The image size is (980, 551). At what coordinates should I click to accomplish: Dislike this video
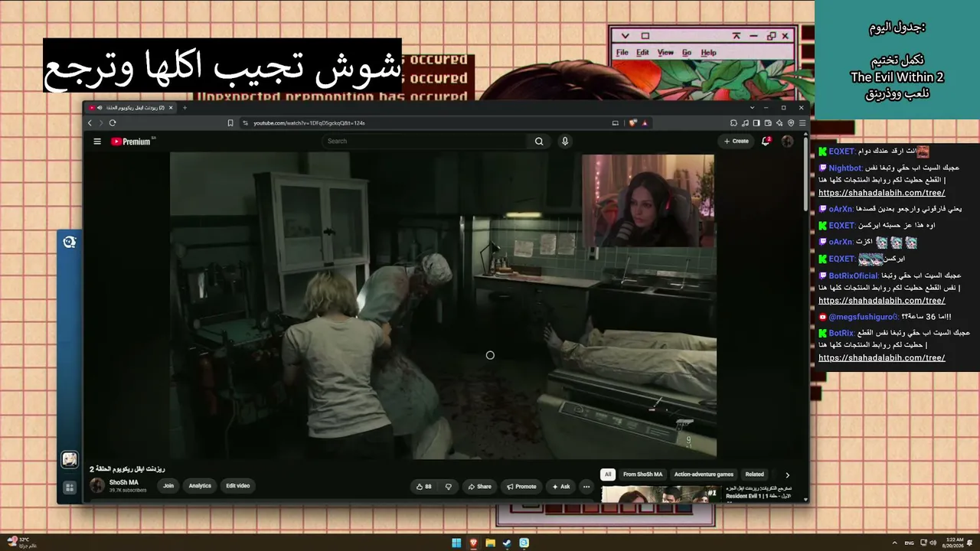(x=449, y=487)
